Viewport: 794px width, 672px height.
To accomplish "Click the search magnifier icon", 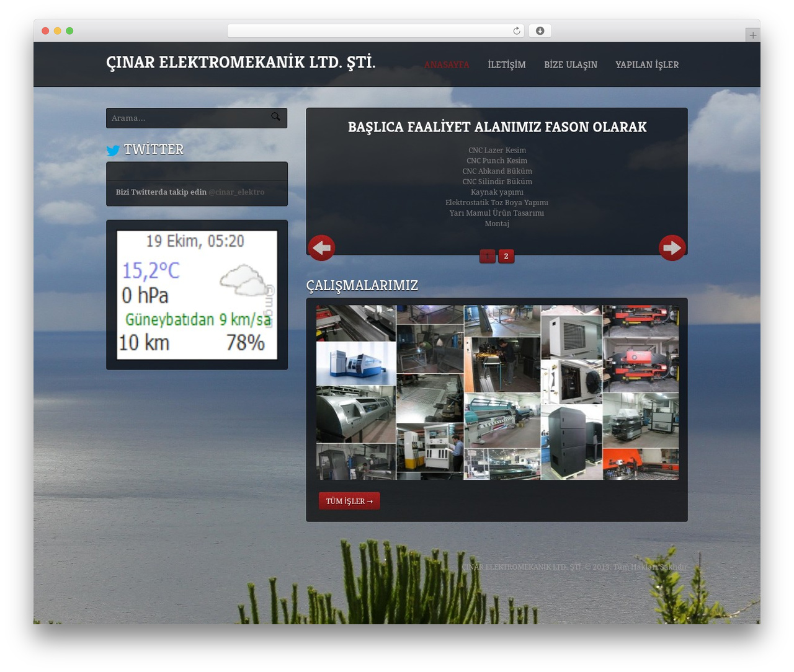I will [x=275, y=117].
